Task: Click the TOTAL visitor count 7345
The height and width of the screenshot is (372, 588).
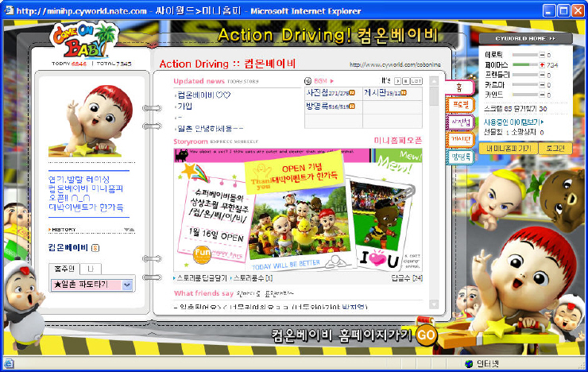Action: 123,64
